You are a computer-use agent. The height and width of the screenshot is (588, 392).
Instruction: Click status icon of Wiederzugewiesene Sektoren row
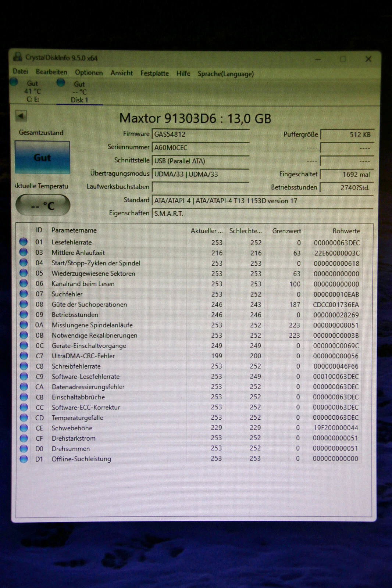pyautogui.click(x=24, y=273)
